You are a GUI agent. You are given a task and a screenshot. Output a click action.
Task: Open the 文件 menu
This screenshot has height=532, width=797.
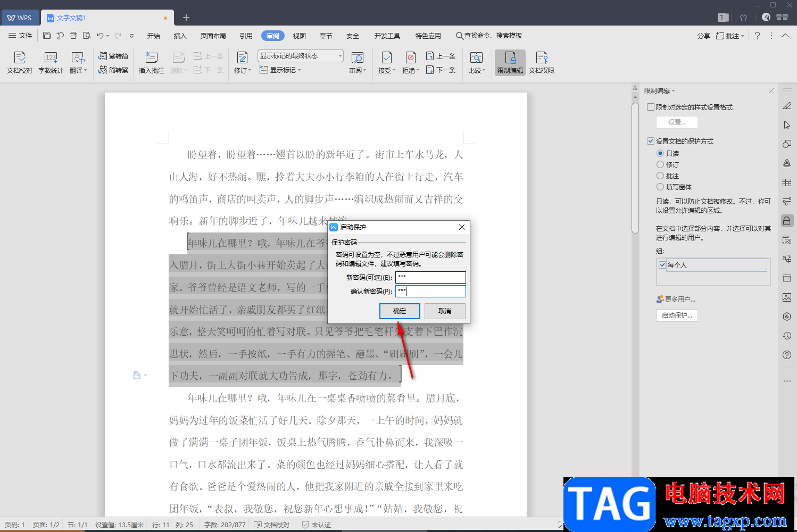click(20, 36)
